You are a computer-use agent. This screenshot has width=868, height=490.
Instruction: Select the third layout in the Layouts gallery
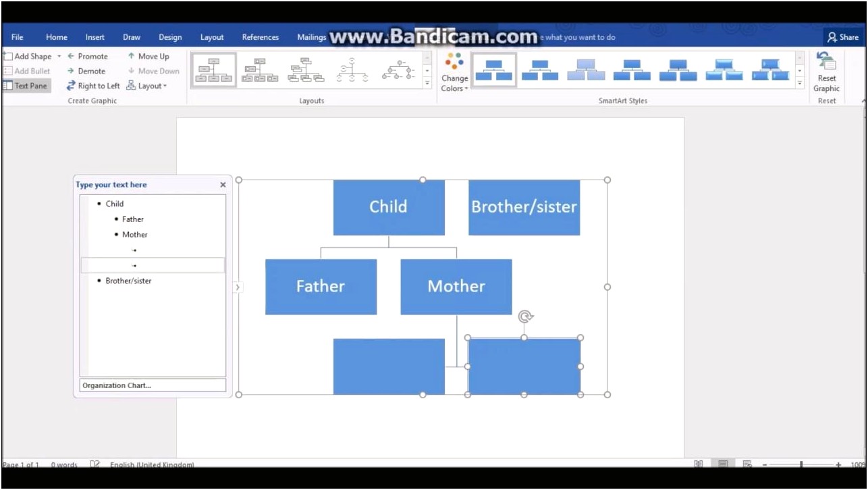pyautogui.click(x=306, y=70)
